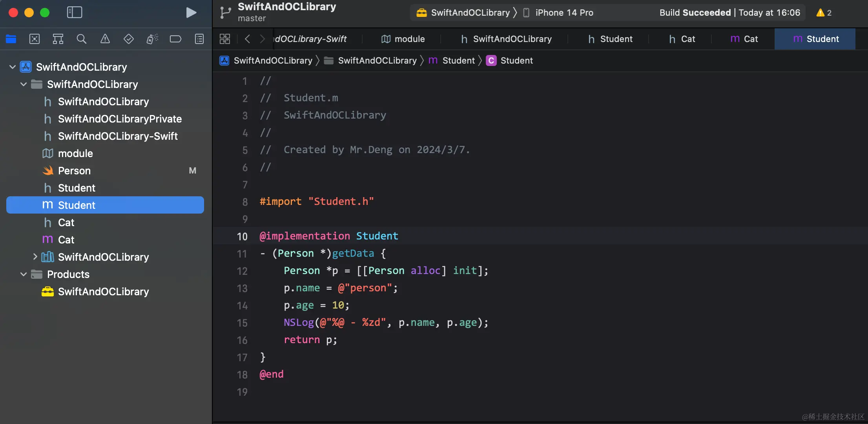Go back in editor history
This screenshot has height=424, width=868.
(x=247, y=39)
